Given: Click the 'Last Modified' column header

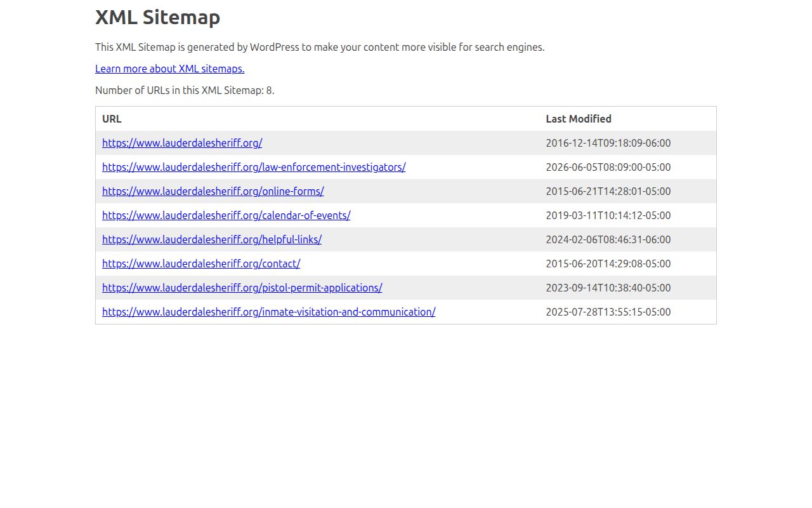Looking at the screenshot, I should (x=579, y=119).
